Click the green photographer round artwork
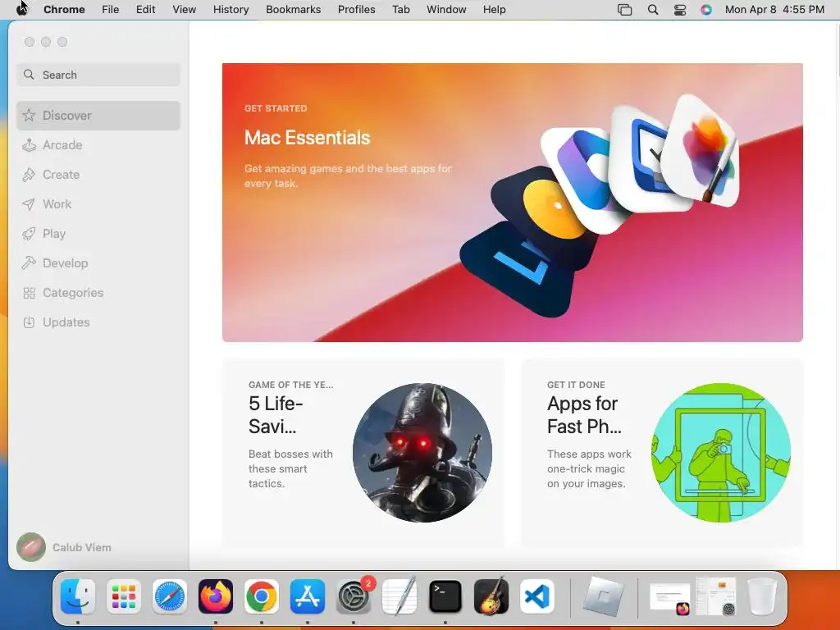The height and width of the screenshot is (630, 840). (721, 453)
